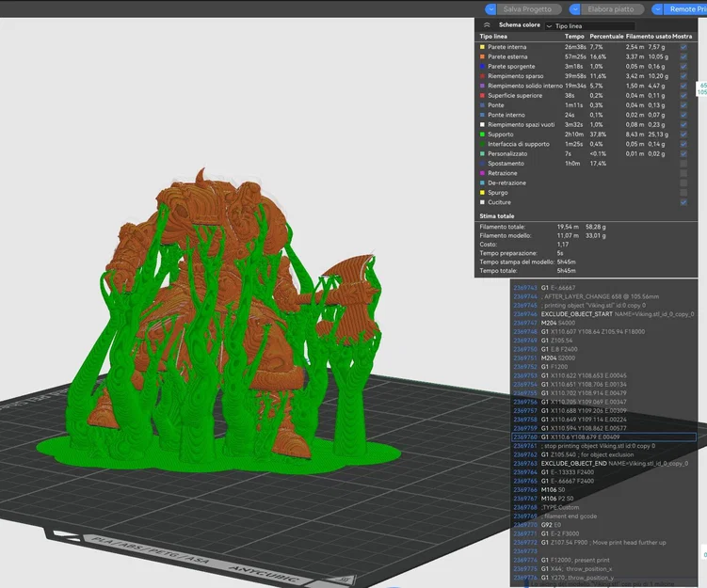
Task: Collapse the color scheme legend panel
Action: 487,25
